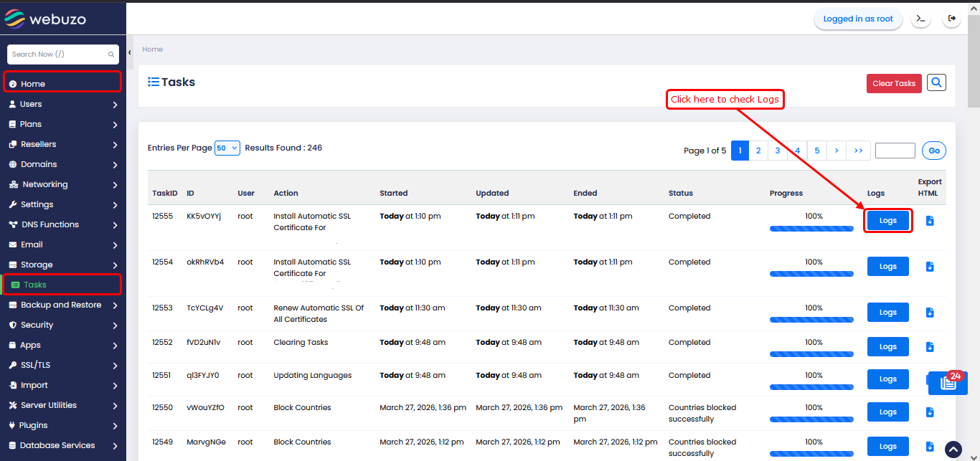Select Tasks in the sidebar
Screen dimensions: 980x461
pyautogui.click(x=62, y=285)
